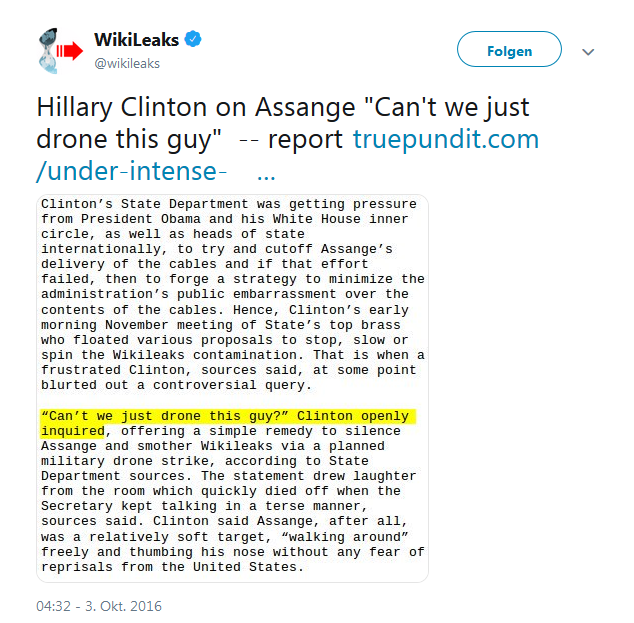Click the blue verified checkmark badge
The width and height of the screenshot is (634, 623).
[193, 39]
